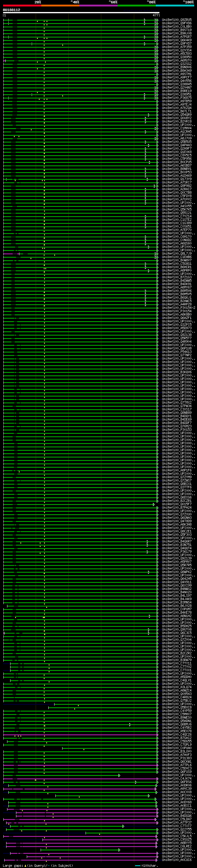Click the cyan ~100% identity legend segment
This screenshot has height=868, width=197.
(175, 6)
